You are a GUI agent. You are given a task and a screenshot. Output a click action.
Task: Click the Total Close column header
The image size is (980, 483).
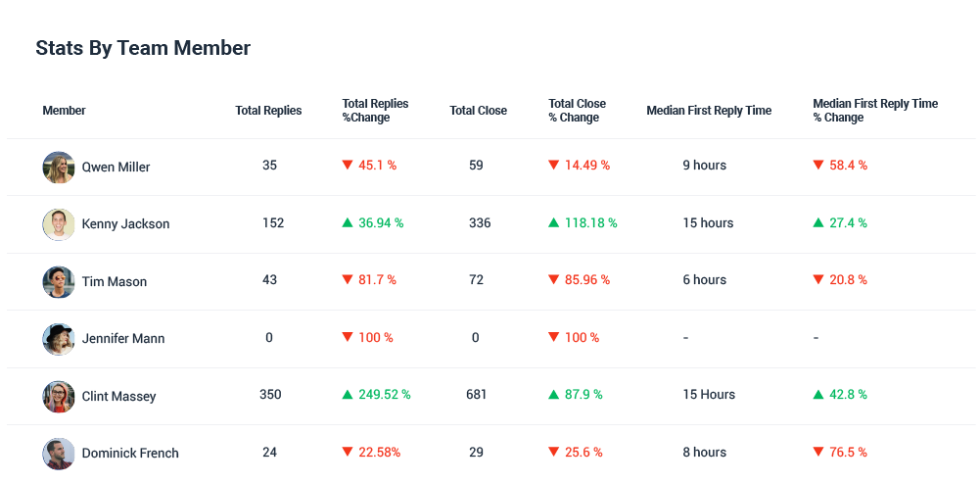click(478, 111)
